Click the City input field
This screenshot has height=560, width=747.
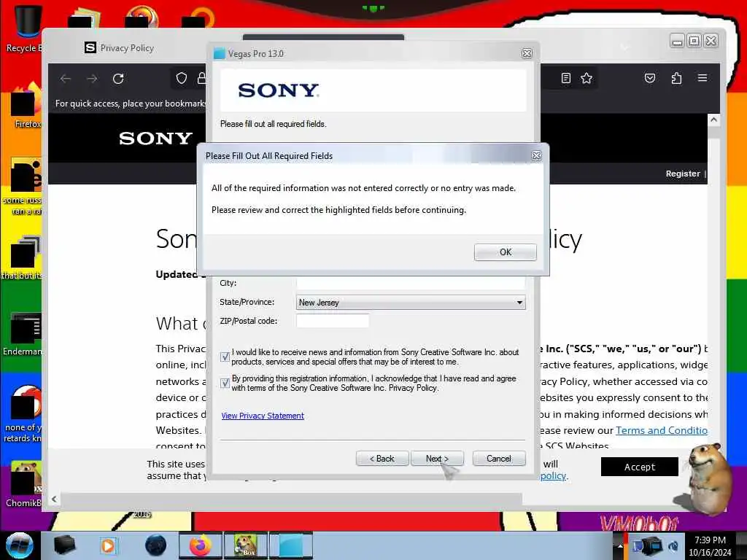pos(411,283)
